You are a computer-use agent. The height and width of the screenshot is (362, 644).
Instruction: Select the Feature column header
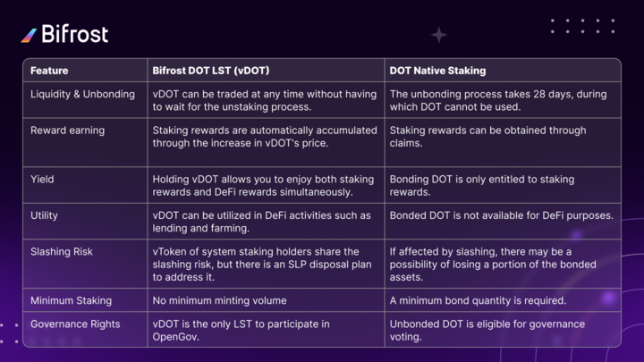point(49,71)
